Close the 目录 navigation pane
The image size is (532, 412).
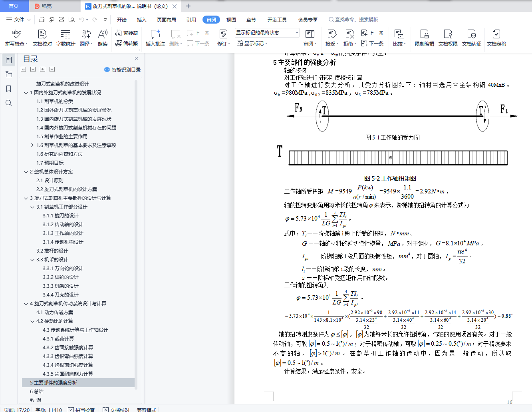tap(136, 59)
